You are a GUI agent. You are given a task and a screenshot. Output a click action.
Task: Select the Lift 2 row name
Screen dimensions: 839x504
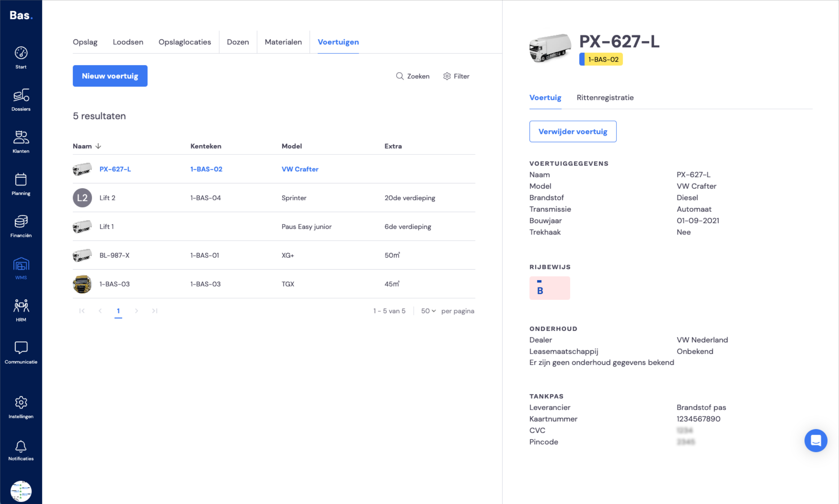pyautogui.click(x=107, y=198)
